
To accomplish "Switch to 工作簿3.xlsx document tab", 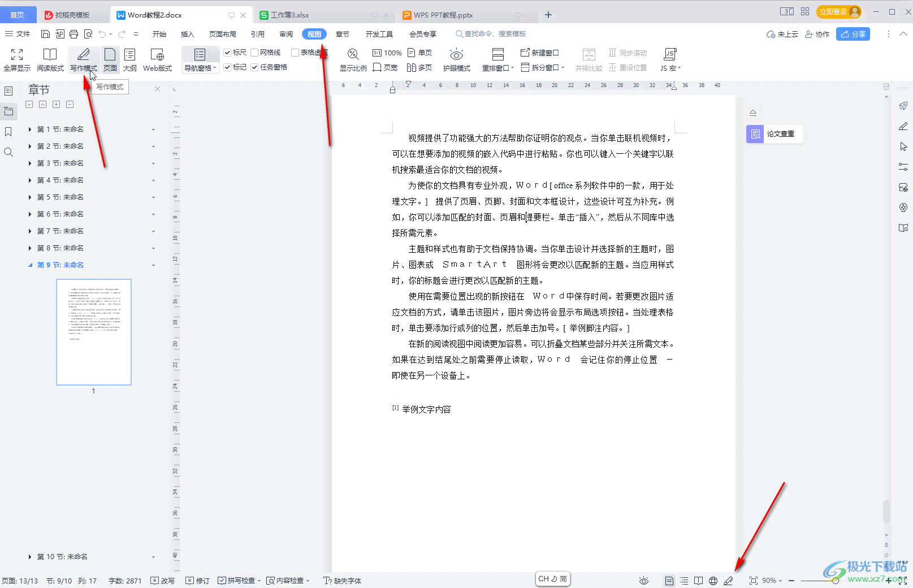I will click(290, 15).
